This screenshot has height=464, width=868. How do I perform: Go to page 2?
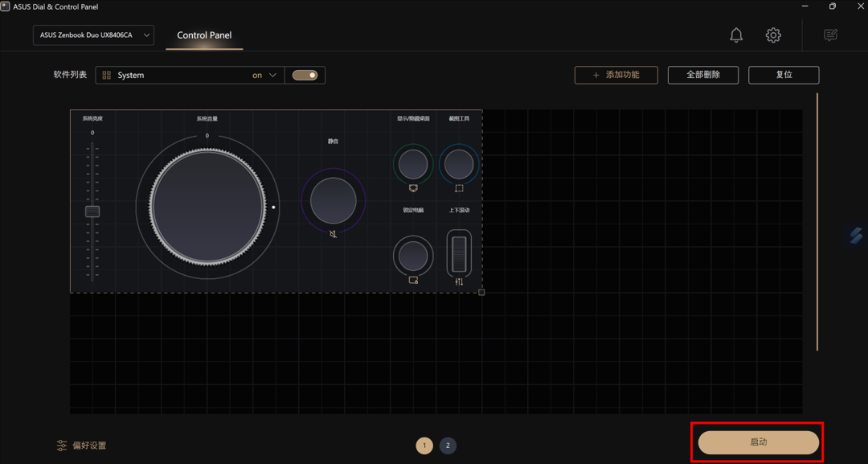pyautogui.click(x=448, y=446)
